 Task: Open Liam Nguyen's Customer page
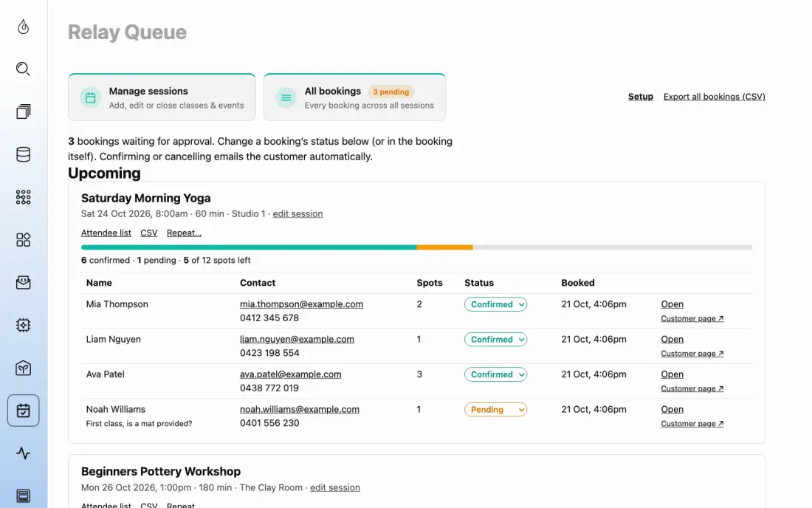click(x=692, y=354)
